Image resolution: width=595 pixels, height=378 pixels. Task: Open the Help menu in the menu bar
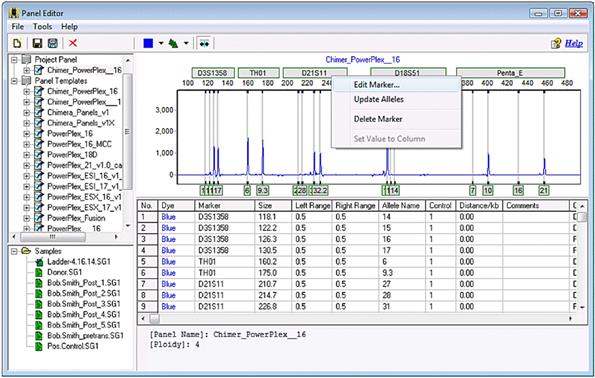[x=69, y=27]
